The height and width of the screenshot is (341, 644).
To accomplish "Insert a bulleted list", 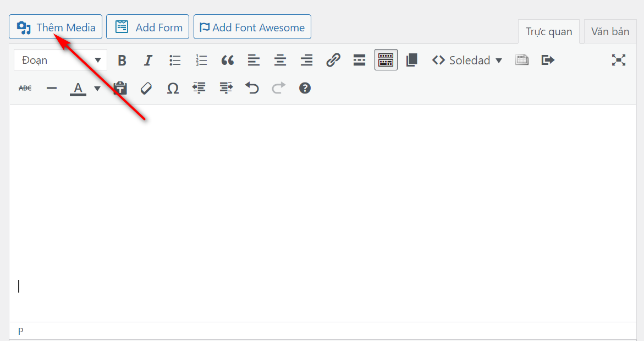I will click(175, 60).
